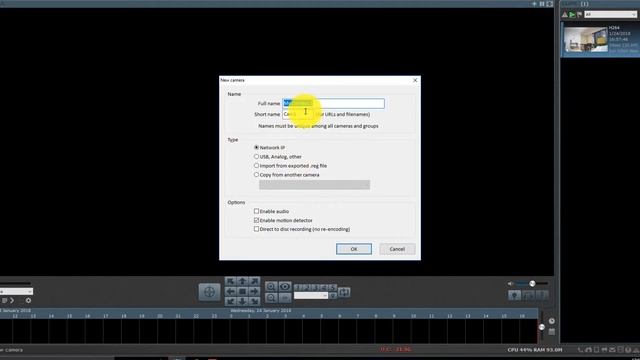Check Direct to disc recording checkbox
This screenshot has width=640, height=360.
coord(256,229)
